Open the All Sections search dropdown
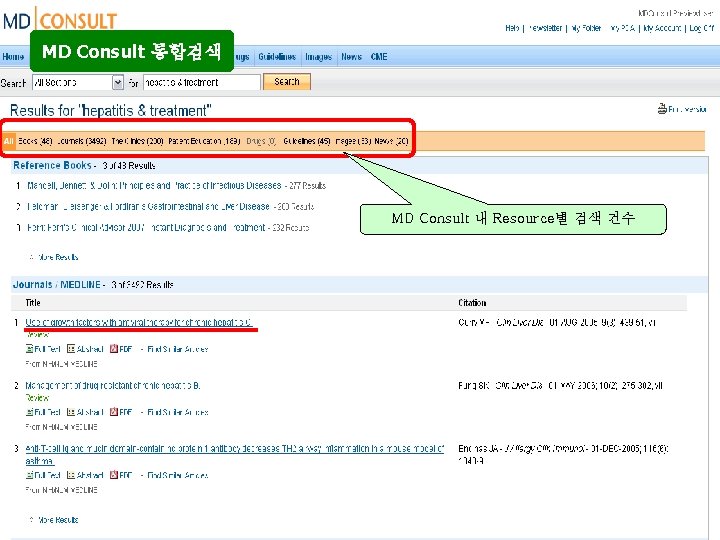Viewport: 720px width, 540px height. (78, 83)
